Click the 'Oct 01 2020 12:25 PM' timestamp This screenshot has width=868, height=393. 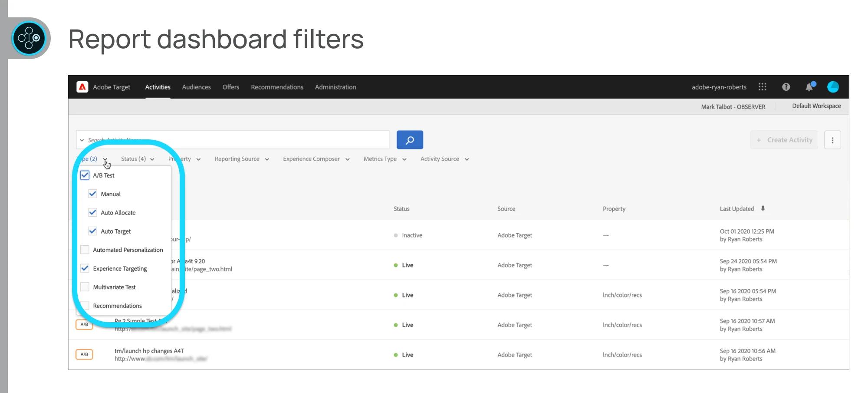point(747,231)
